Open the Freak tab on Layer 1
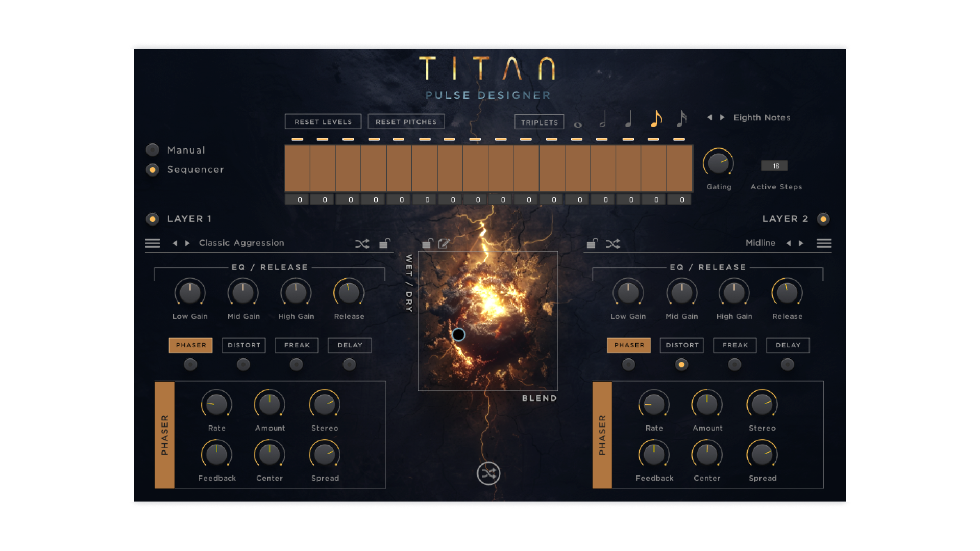The width and height of the screenshot is (980, 551). click(x=296, y=345)
